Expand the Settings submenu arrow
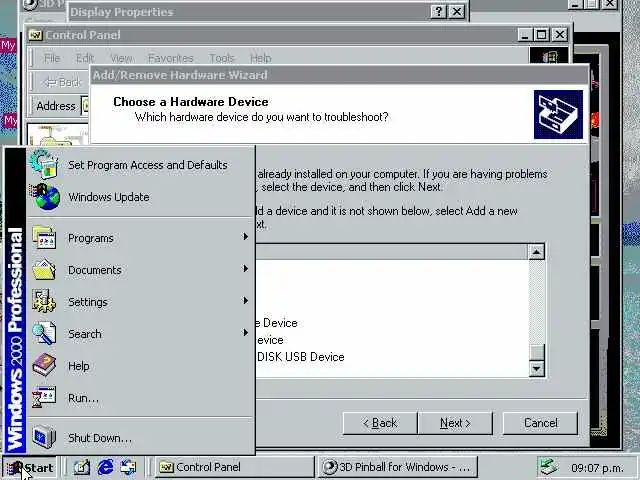Image resolution: width=640 pixels, height=480 pixels. (x=245, y=300)
